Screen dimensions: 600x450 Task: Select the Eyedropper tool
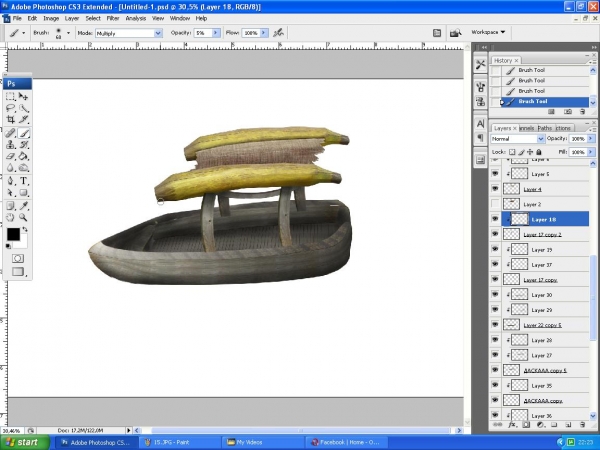pyautogui.click(x=23, y=206)
